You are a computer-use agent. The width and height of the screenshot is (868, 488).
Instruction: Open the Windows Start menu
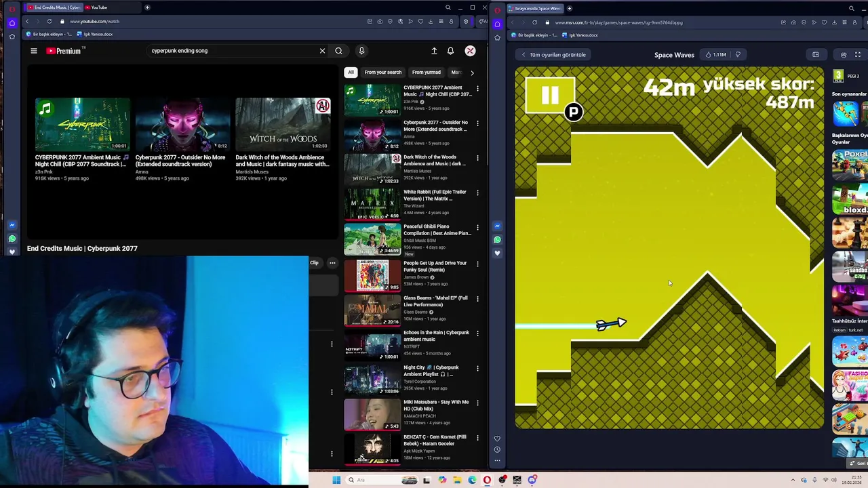coord(336,480)
